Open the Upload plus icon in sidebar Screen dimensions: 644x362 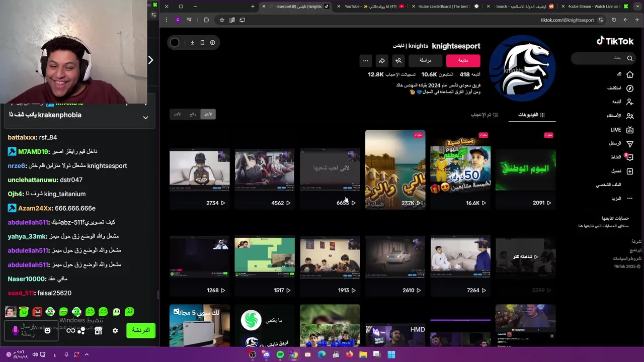[630, 171]
